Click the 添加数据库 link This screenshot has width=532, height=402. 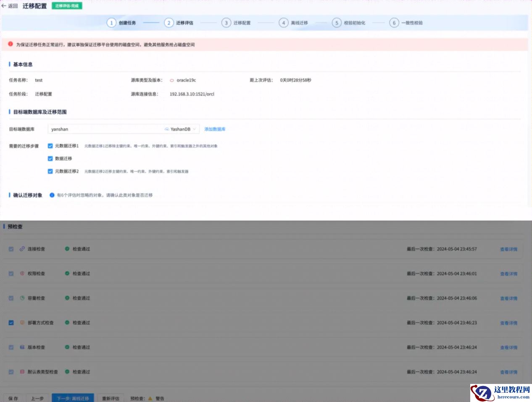215,129
